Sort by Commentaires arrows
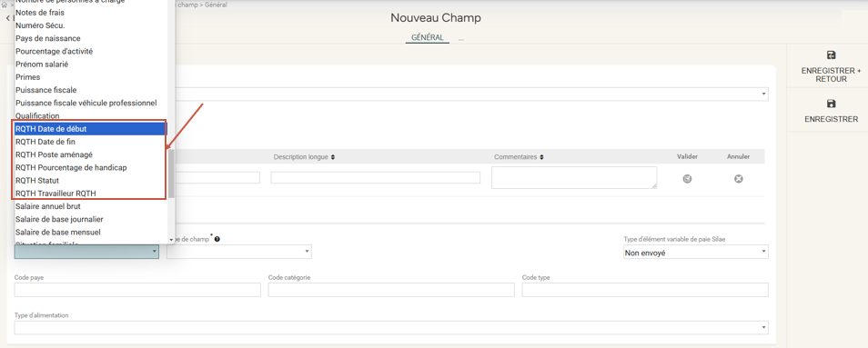This screenshot has height=348, width=868. [541, 157]
